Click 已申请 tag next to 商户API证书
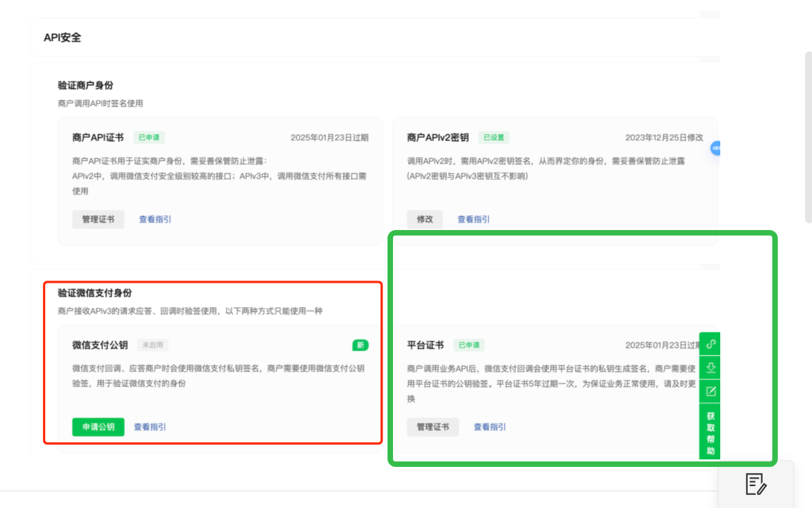 click(x=149, y=137)
